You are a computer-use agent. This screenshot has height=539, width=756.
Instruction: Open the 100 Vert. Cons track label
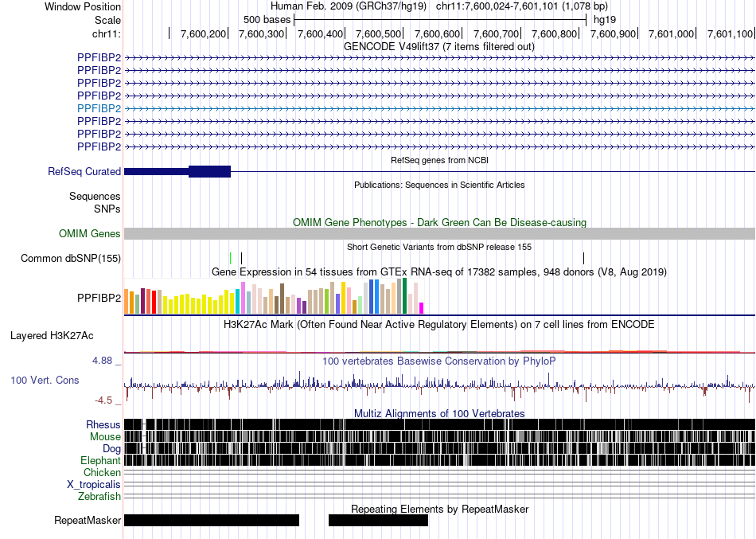45,381
